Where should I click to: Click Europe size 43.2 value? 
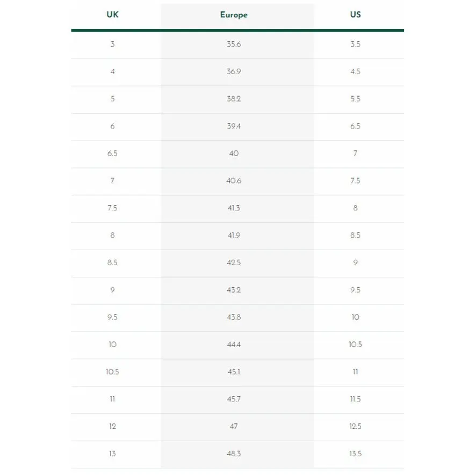pyautogui.click(x=234, y=290)
